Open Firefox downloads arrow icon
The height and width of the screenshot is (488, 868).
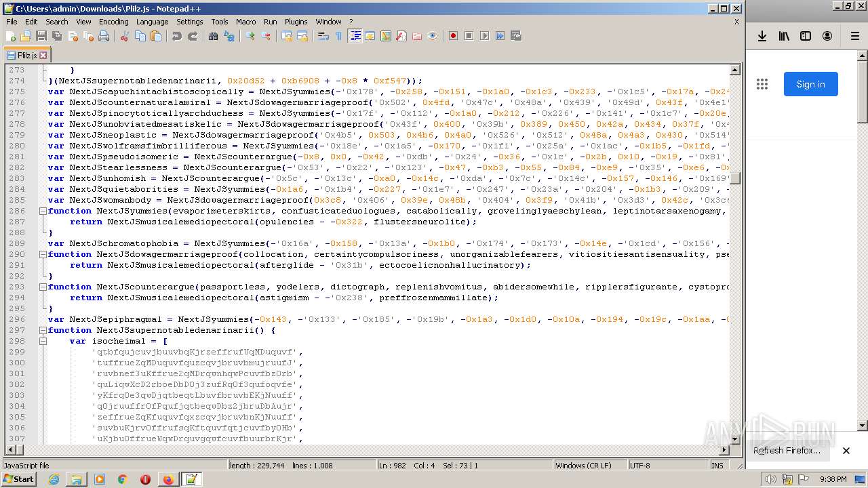point(762,36)
